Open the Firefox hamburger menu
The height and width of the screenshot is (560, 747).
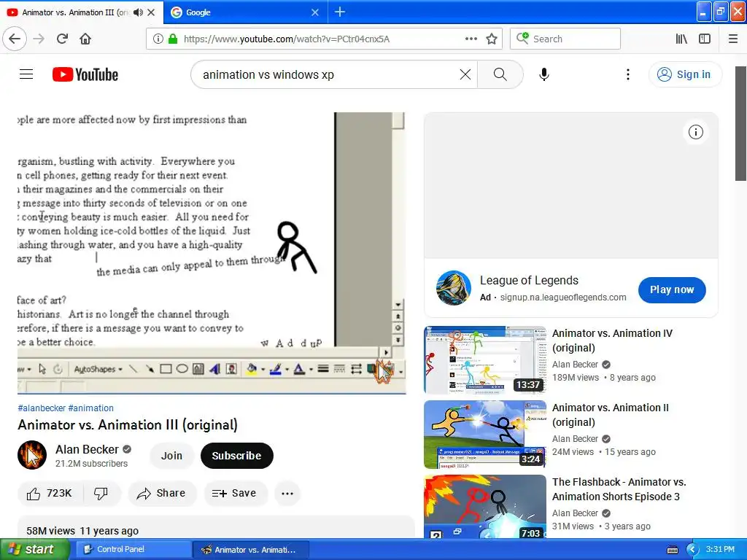733,39
